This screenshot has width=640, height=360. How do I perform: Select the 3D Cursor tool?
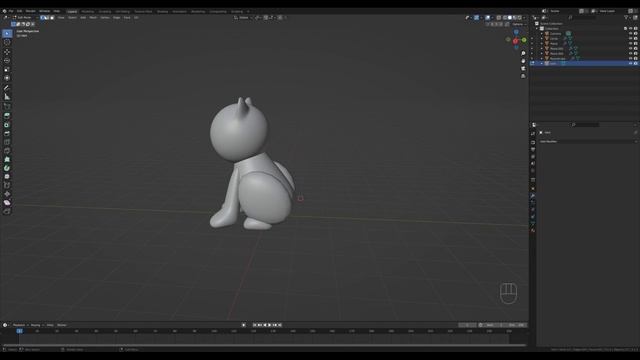pyautogui.click(x=7, y=42)
